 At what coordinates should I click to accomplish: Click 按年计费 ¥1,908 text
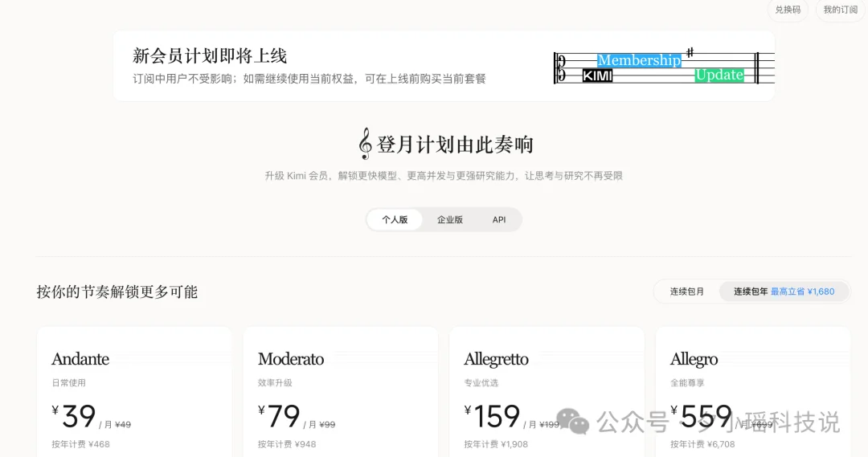[x=496, y=444]
